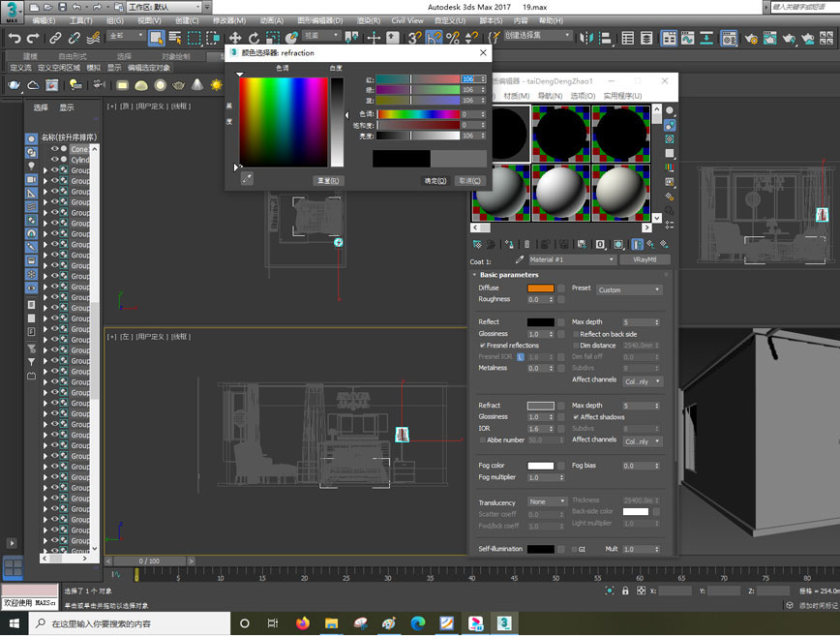Open Reflect Affect channels dropdown
The image size is (840, 636).
pyautogui.click(x=643, y=381)
